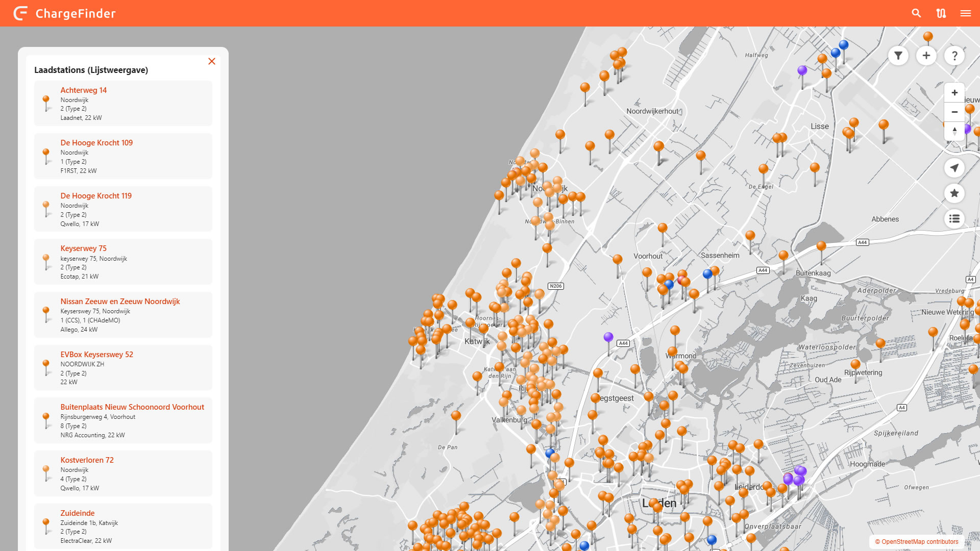This screenshot has height=551, width=980.
Task: Open the hamburger menu
Action: (965, 13)
